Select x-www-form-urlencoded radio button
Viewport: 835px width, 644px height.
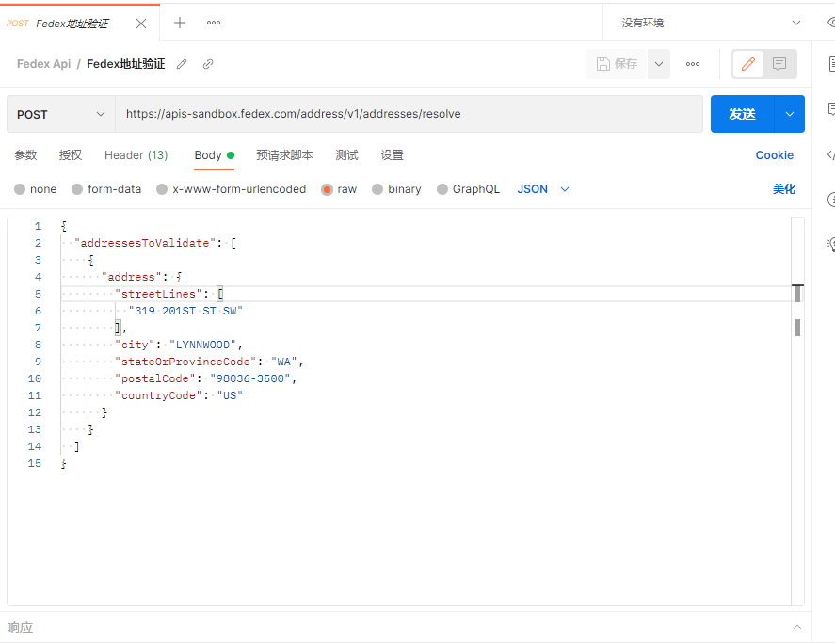[x=162, y=189]
